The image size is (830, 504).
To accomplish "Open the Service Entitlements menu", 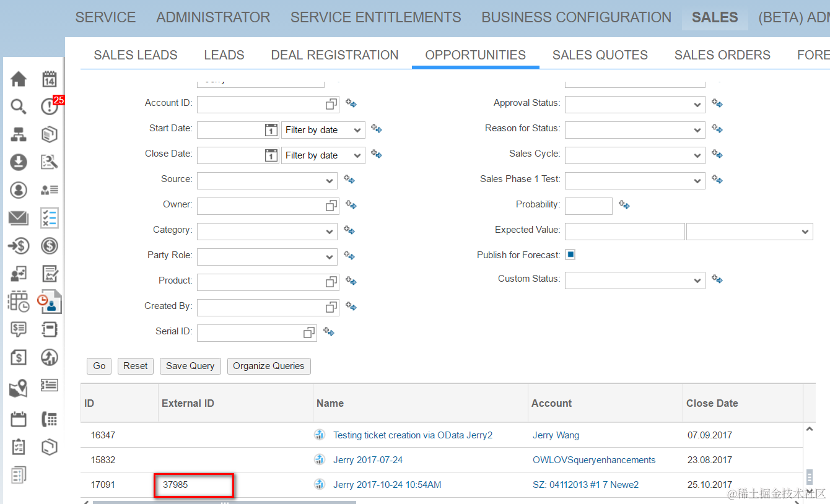I will (376, 17).
